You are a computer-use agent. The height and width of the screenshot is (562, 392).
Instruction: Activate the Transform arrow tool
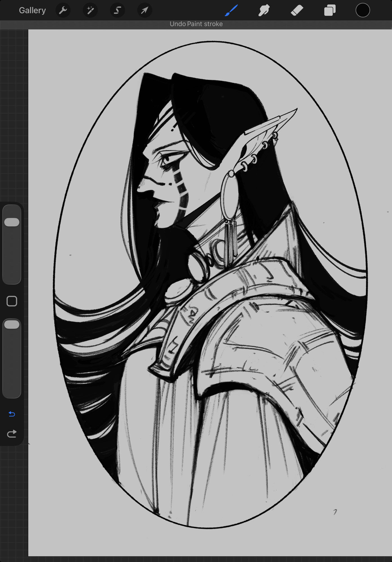(145, 10)
